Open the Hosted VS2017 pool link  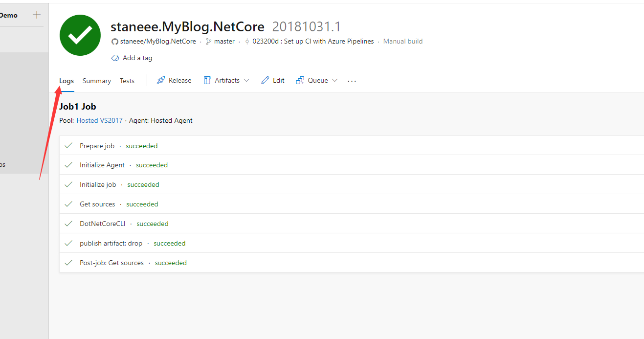click(x=100, y=120)
